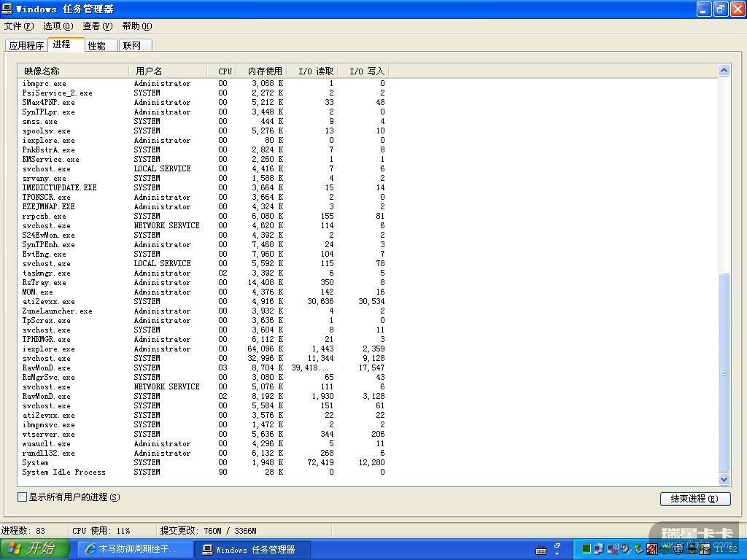The height and width of the screenshot is (560, 747).
Task: Select the SMax4PNP.exe process
Action: pyautogui.click(x=204, y=102)
